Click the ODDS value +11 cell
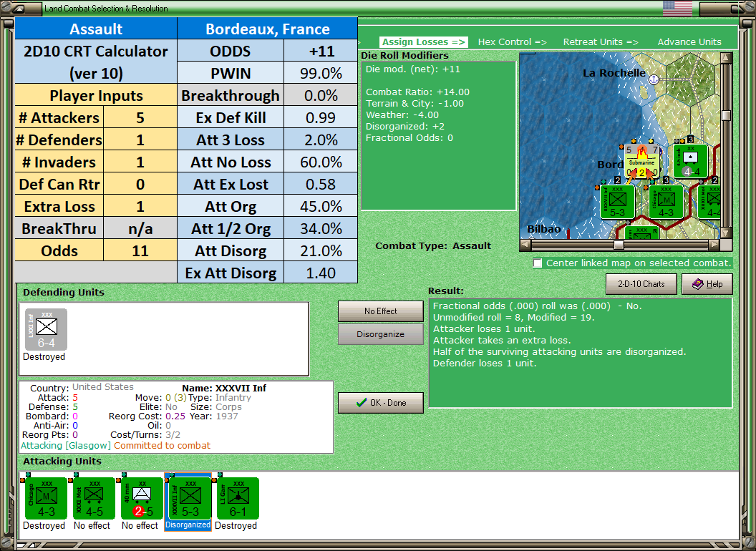Viewport: 756px width, 551px height. pos(321,51)
